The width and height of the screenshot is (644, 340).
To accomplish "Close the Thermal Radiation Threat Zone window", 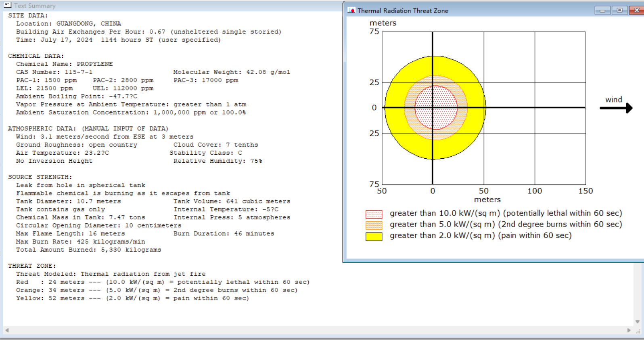I will 636,10.
